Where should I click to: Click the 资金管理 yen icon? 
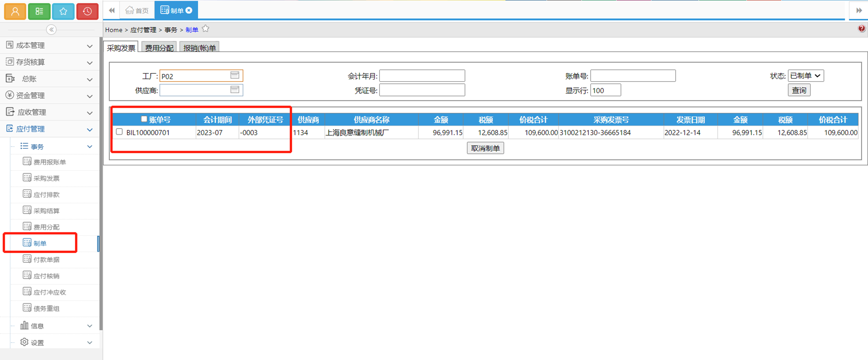tap(10, 95)
